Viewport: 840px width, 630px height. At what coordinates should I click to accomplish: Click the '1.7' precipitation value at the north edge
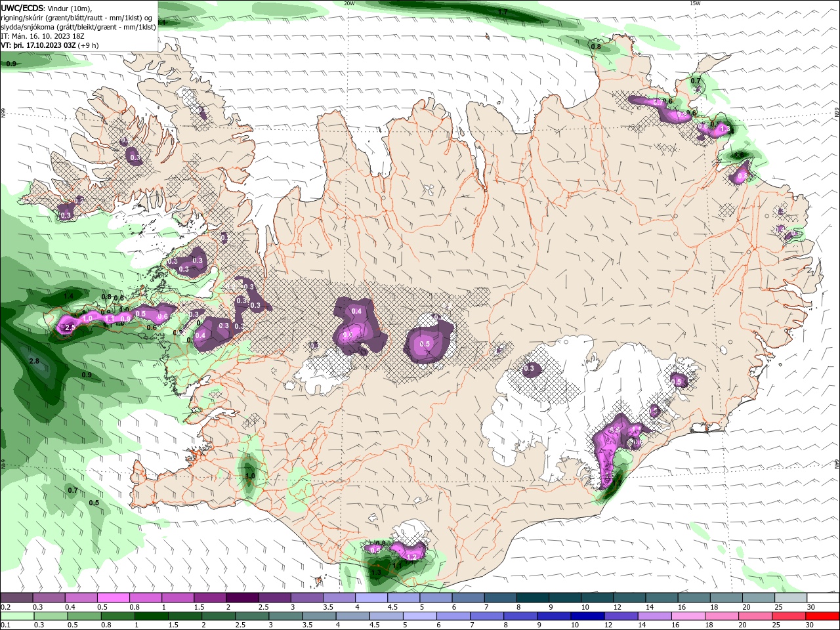point(503,12)
